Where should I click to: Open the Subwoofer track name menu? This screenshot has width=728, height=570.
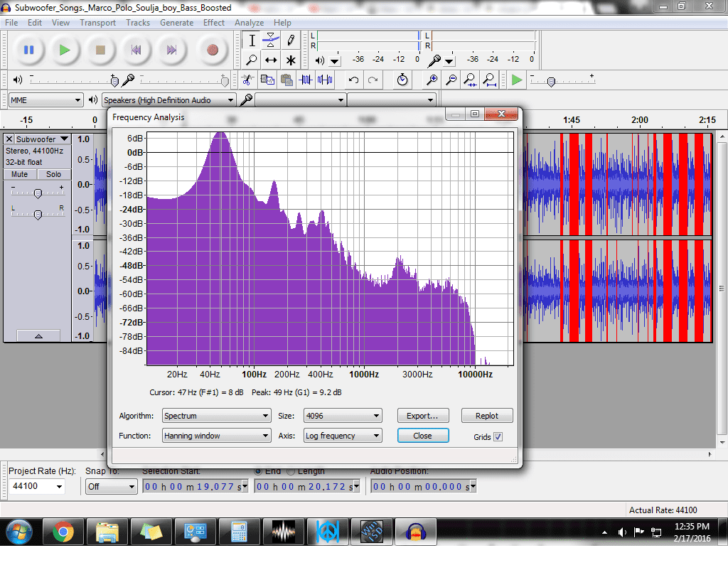(42, 139)
